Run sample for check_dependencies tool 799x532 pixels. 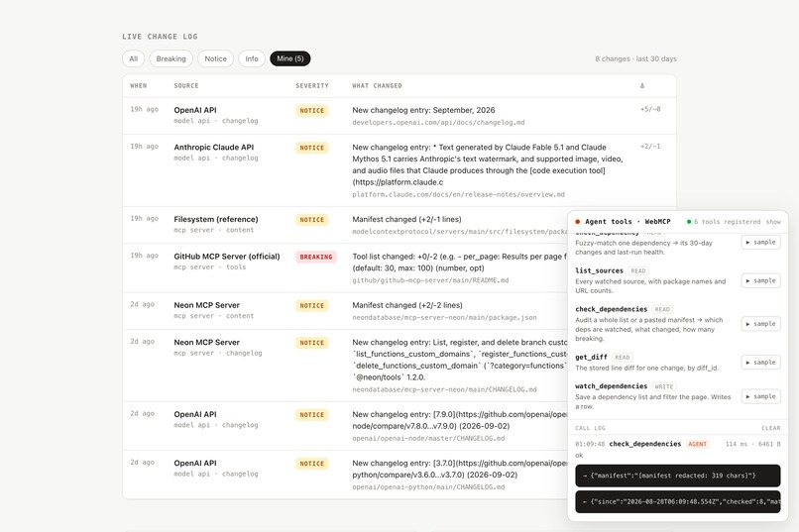760,324
